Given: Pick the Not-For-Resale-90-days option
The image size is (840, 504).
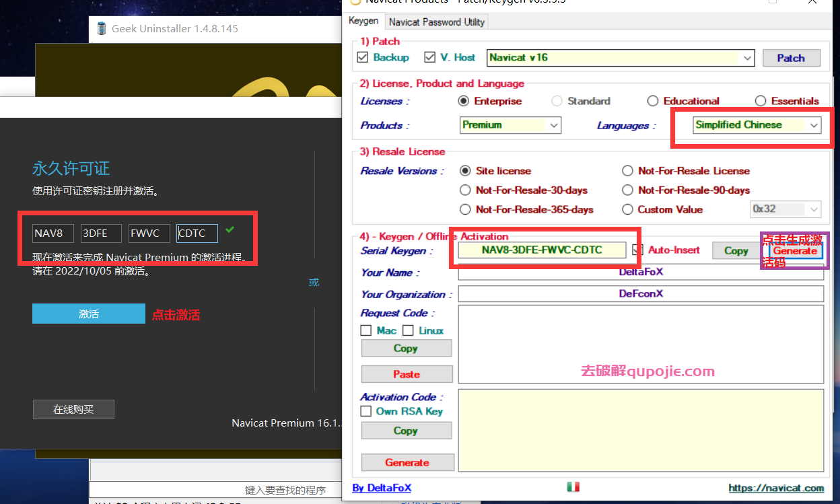Looking at the screenshot, I should pos(627,190).
